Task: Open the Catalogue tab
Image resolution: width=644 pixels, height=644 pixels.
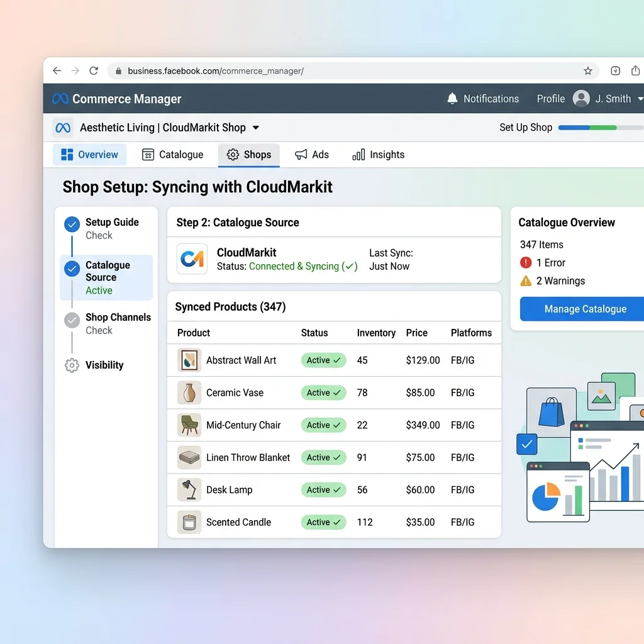Action: [x=172, y=155]
